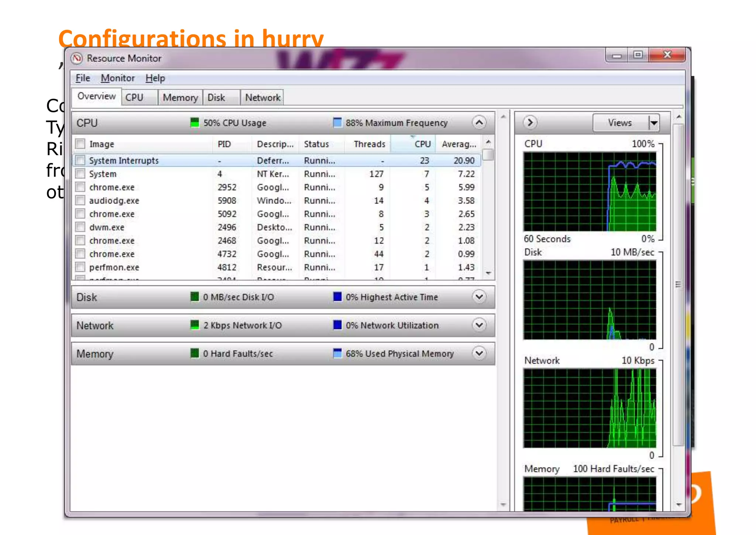Click the green CPU Usage indicator square
The height and width of the screenshot is (535, 756).
(194, 122)
